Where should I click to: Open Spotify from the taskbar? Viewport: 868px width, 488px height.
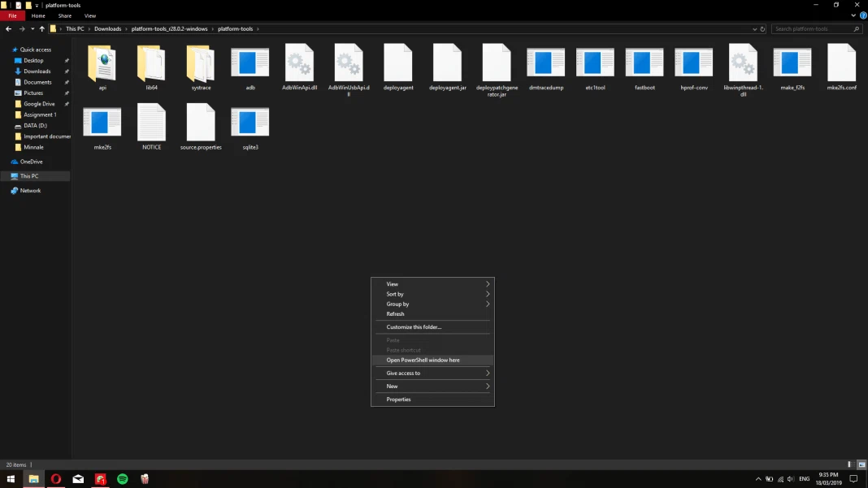point(123,479)
